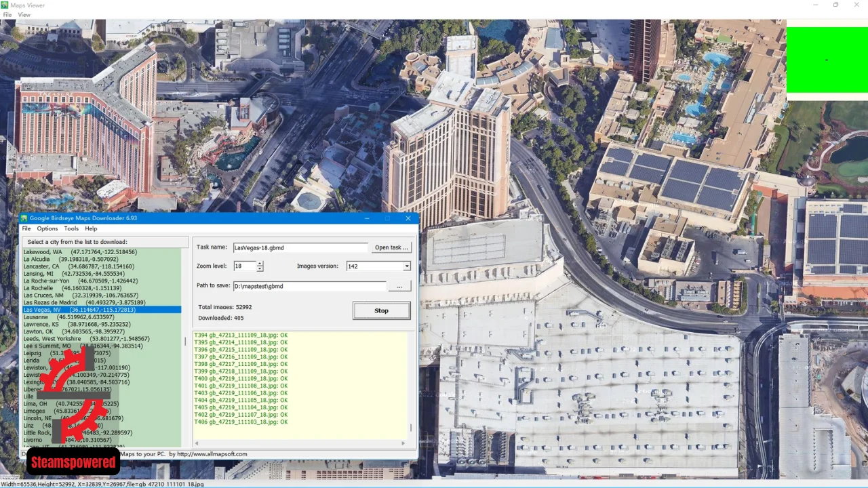Screen dimensions: 868x488
Task: Click the Stop download button
Action: tap(381, 310)
